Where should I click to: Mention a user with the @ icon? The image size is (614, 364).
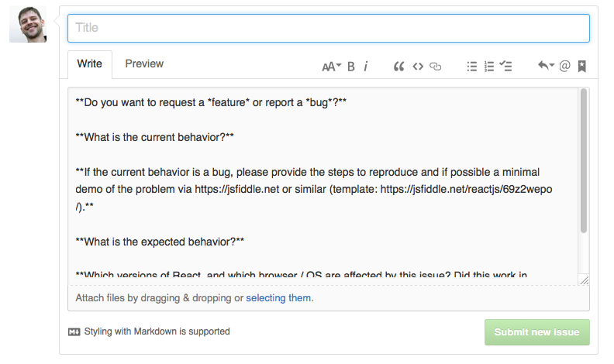(x=564, y=67)
